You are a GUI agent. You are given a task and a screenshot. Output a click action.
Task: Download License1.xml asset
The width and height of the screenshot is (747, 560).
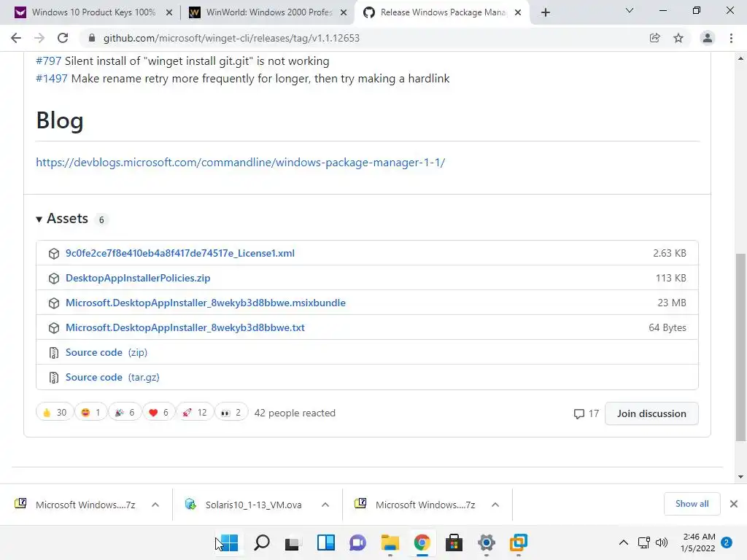[x=180, y=253]
